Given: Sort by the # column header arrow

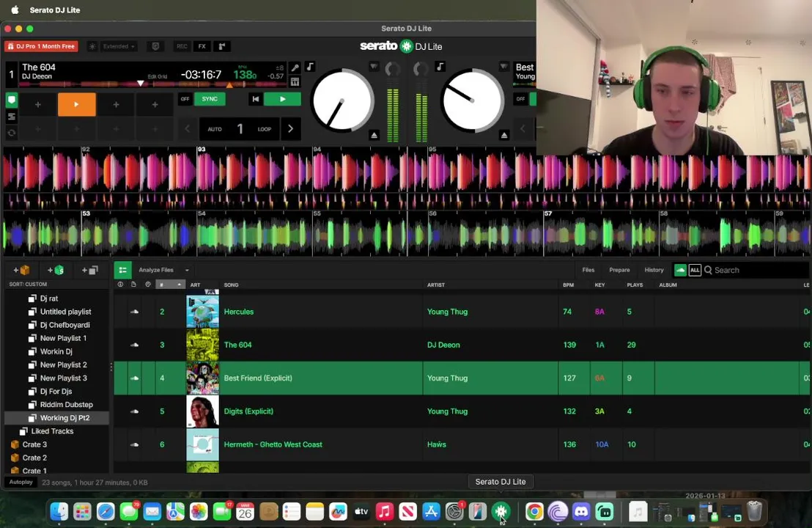Looking at the screenshot, I should tap(179, 285).
